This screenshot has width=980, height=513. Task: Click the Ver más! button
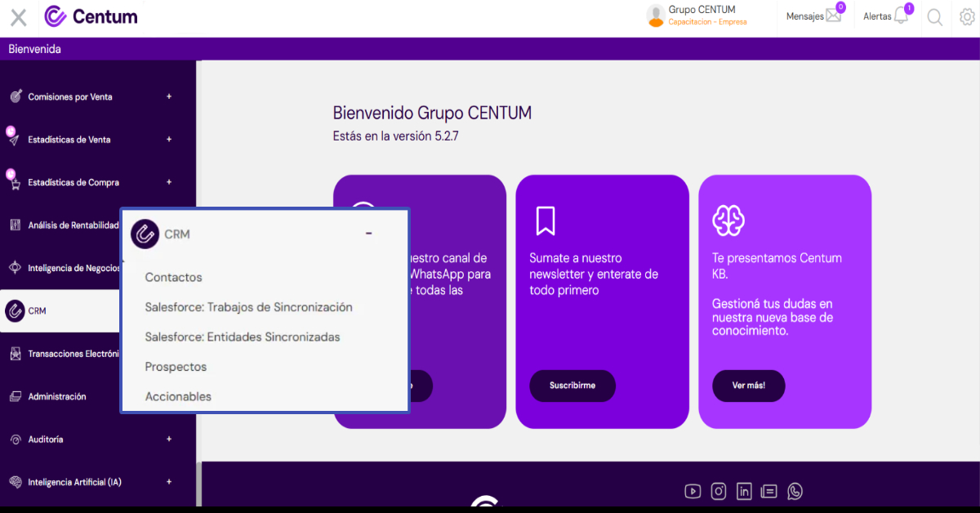749,386
